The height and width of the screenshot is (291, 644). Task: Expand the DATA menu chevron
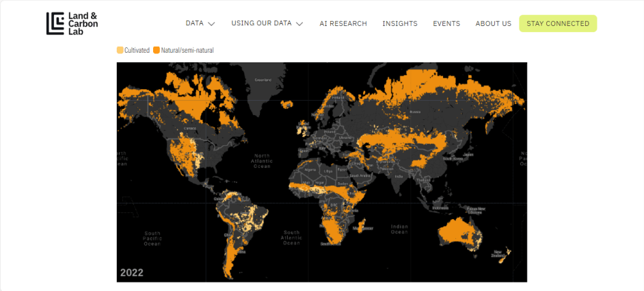coord(211,24)
